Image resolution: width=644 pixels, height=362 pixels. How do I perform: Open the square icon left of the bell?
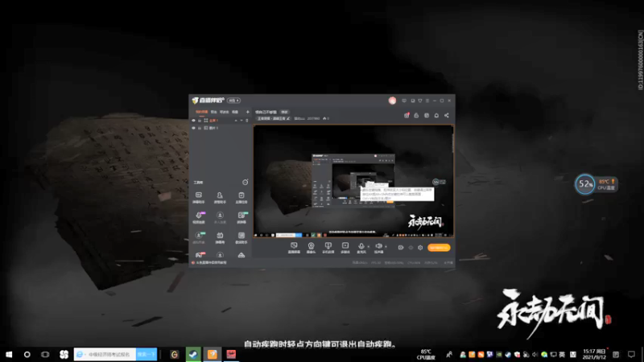pyautogui.click(x=427, y=116)
